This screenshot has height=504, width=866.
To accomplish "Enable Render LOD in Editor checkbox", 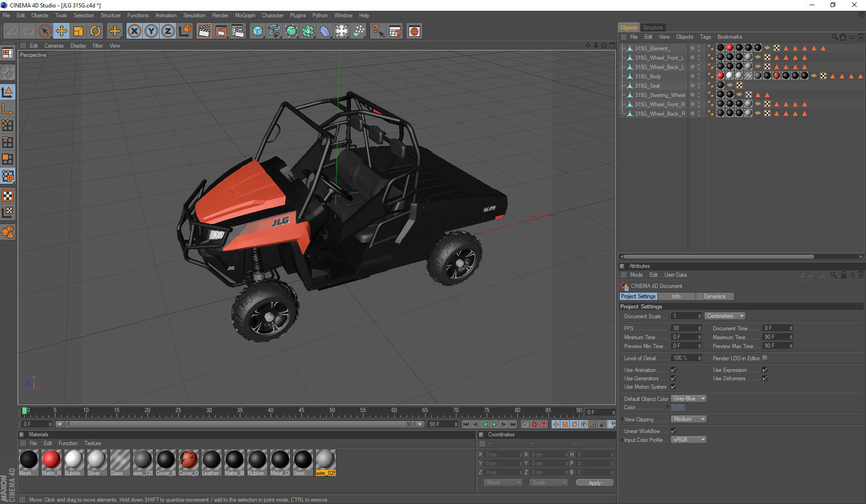I will point(765,358).
